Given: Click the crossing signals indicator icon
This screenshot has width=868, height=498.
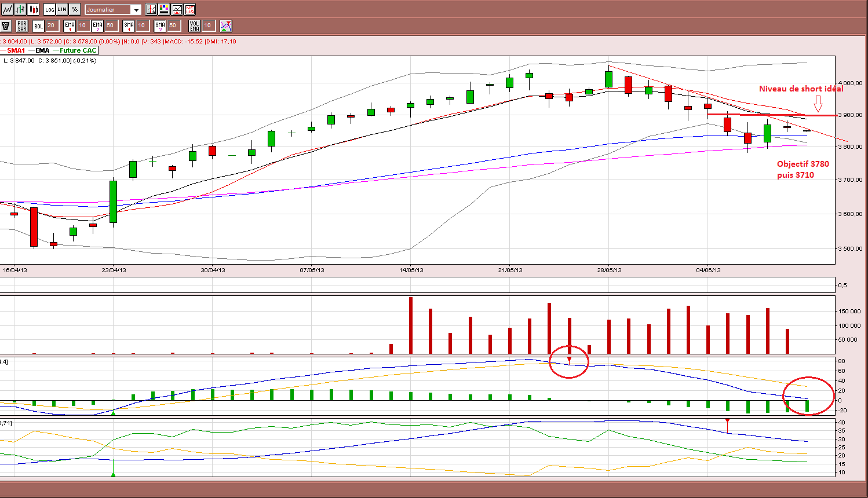Looking at the screenshot, I should [x=226, y=25].
